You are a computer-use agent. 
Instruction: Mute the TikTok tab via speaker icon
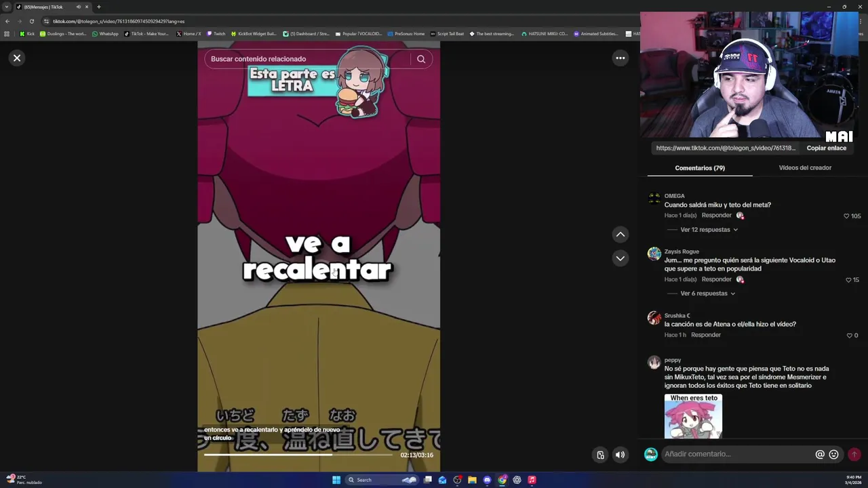pos(78,7)
